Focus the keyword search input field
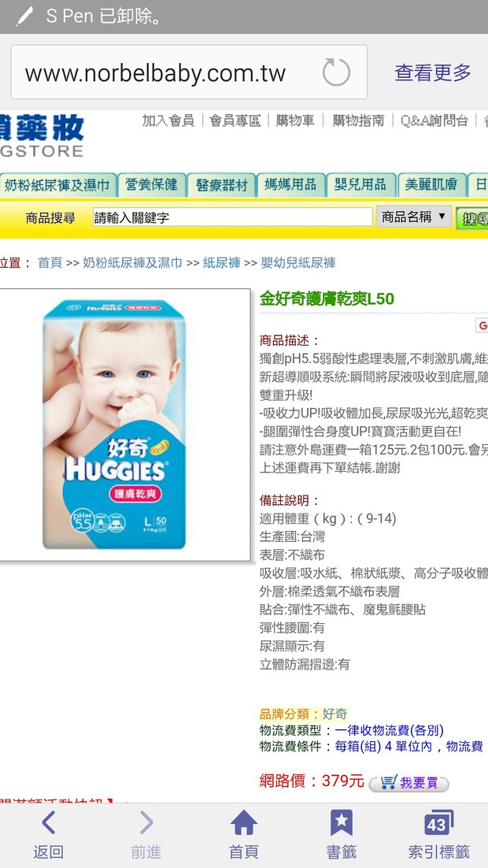The height and width of the screenshot is (868, 488). 232,217
